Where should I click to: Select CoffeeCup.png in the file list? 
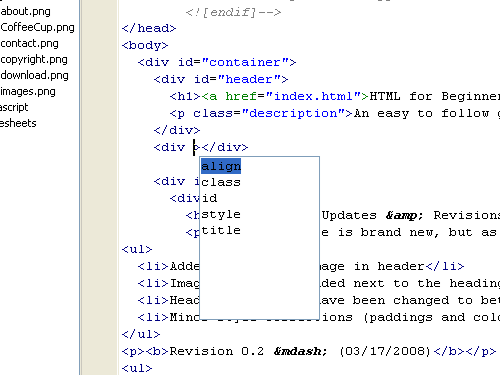point(37,27)
